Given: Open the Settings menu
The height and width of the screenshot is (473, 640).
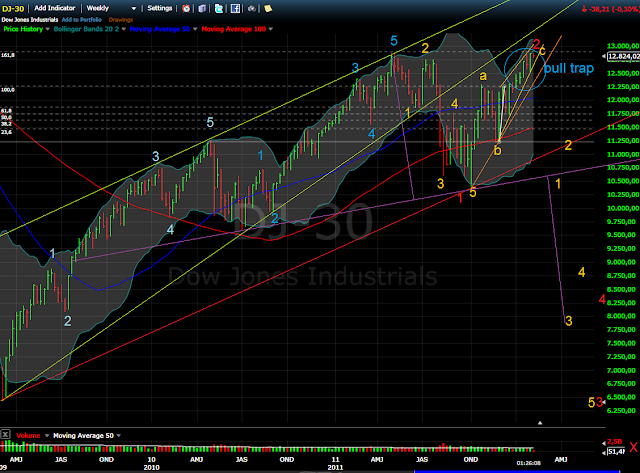Looking at the screenshot, I should pos(160,8).
